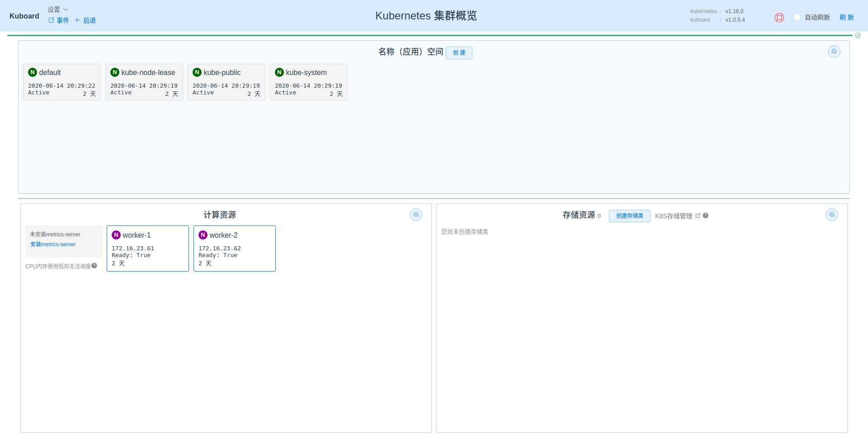
Task: Click the green N badge of default
Action: (x=33, y=72)
